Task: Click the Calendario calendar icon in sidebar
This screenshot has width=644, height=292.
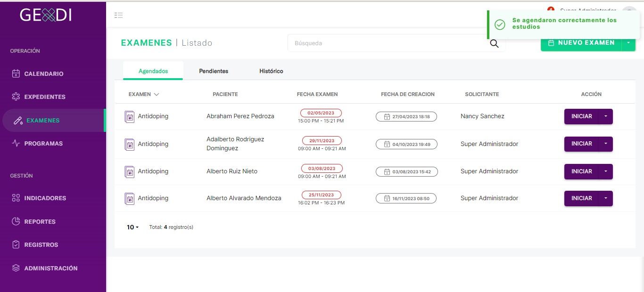Action: point(16,73)
